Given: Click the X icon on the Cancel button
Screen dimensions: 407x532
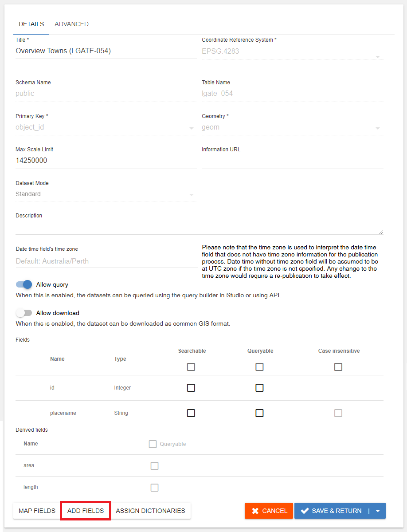Looking at the screenshot, I should 255,511.
